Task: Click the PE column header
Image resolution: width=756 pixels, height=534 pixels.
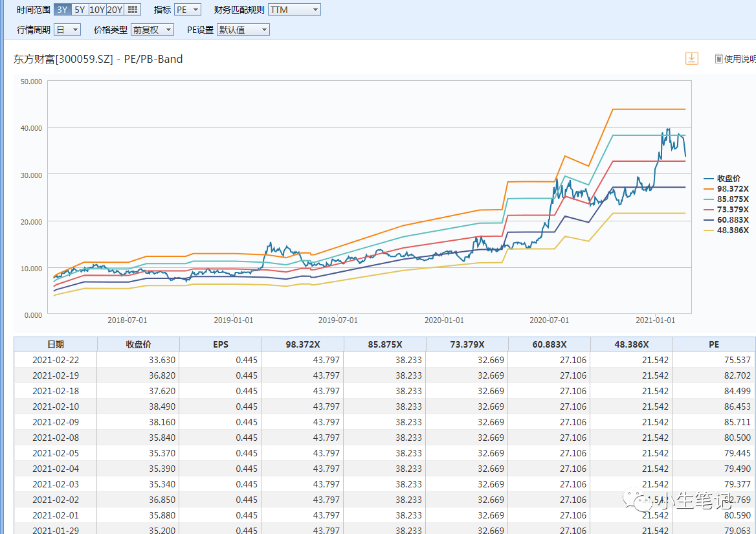Action: click(x=713, y=344)
